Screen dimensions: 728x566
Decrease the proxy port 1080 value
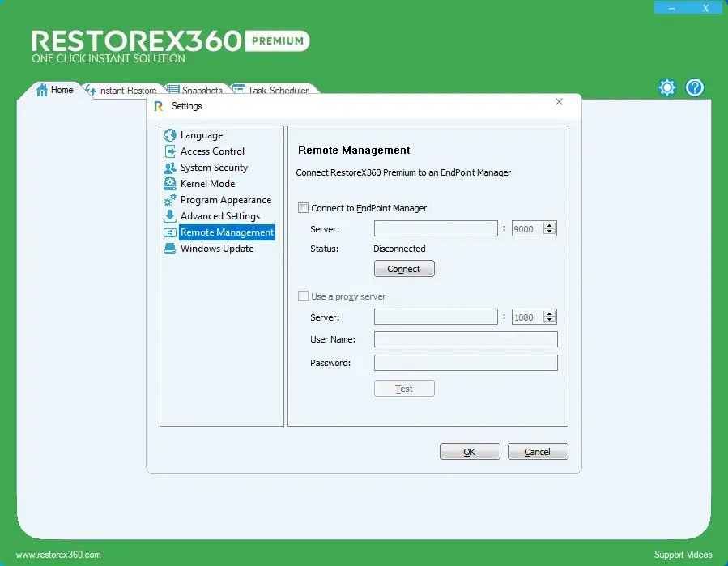[x=550, y=320]
